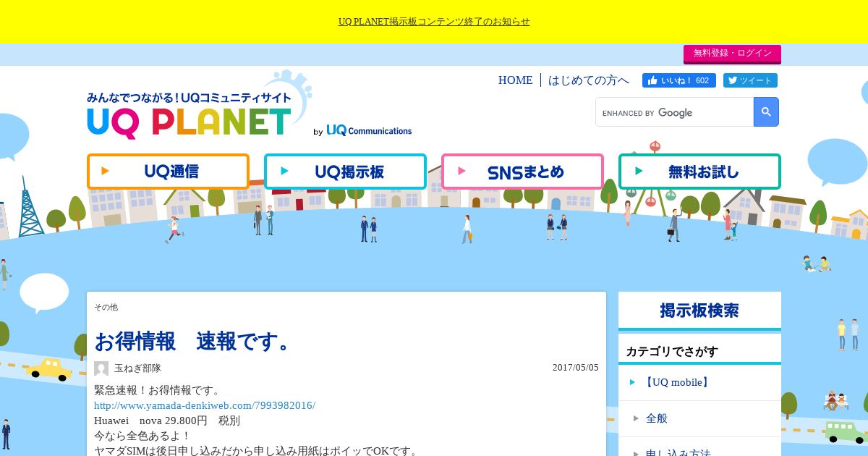Click the pink arrow icon in SNSまとめ

[x=461, y=172]
